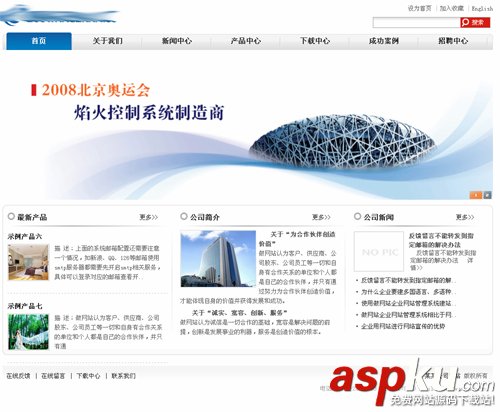The height and width of the screenshot is (412, 500).
Task: Select banner slide indicator 2
Action: 488,195
